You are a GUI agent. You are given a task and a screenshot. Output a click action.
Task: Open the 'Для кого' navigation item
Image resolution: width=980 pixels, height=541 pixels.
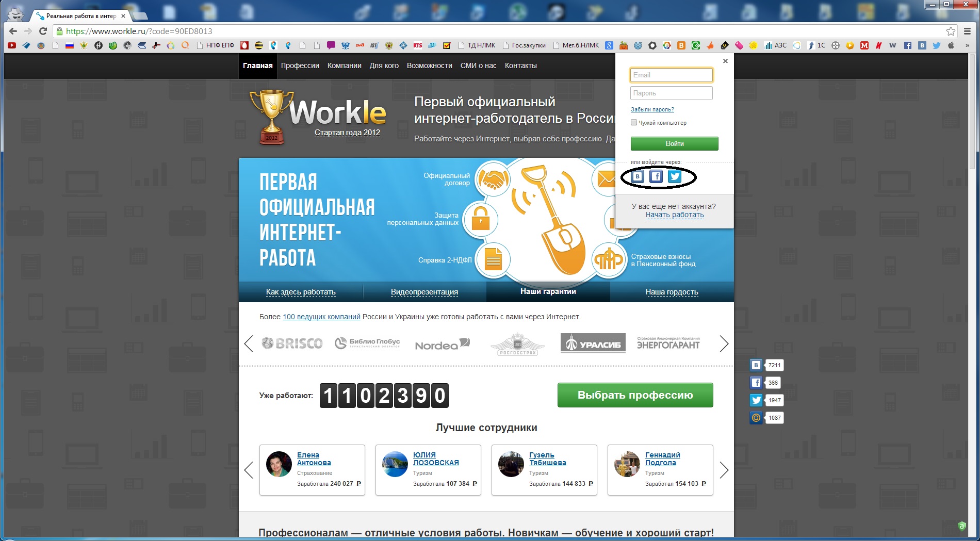[x=384, y=65]
